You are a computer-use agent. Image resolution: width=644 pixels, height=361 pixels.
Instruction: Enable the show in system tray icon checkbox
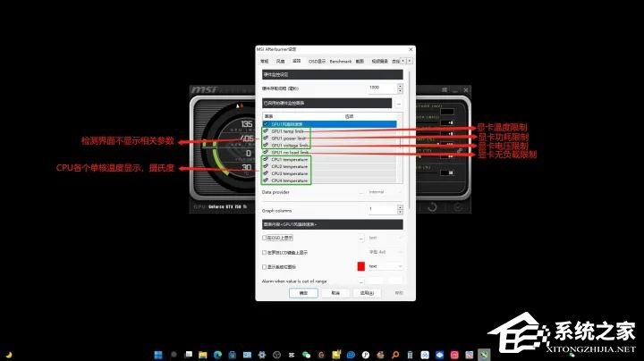pyautogui.click(x=265, y=266)
